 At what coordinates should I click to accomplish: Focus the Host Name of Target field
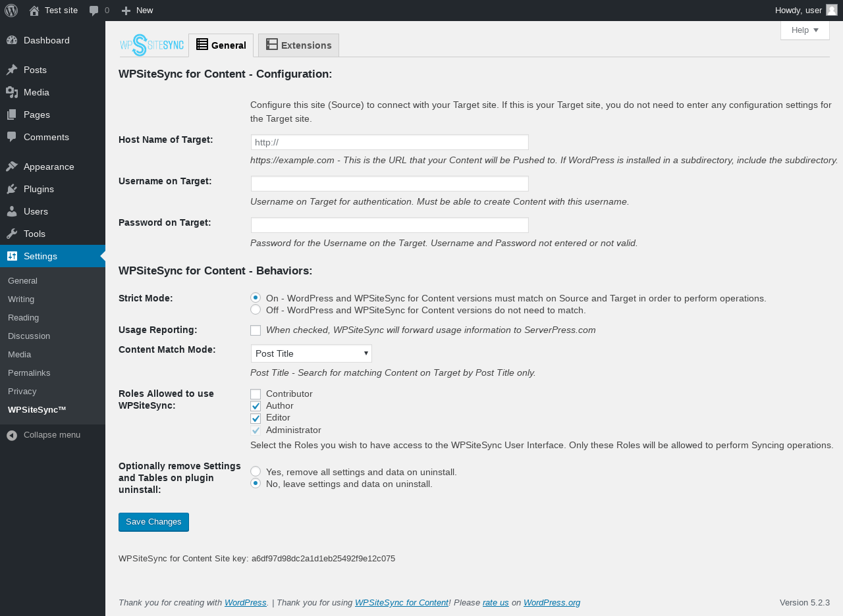tap(390, 142)
